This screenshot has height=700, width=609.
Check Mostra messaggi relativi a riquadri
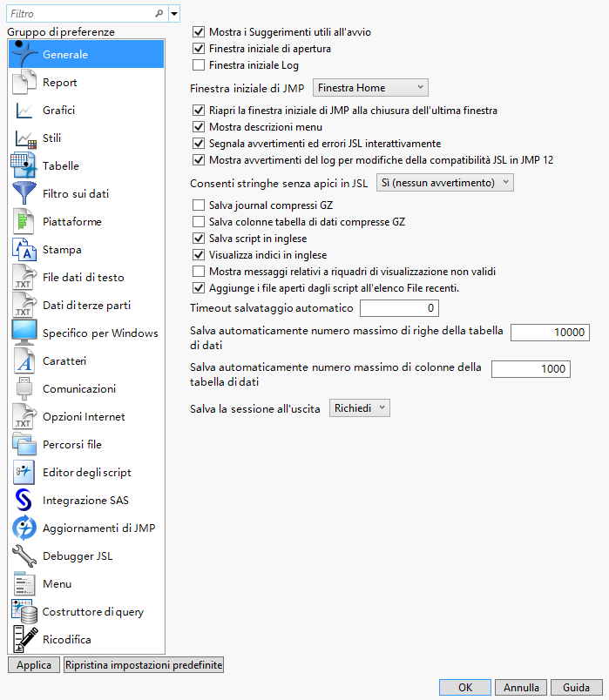[x=199, y=272]
